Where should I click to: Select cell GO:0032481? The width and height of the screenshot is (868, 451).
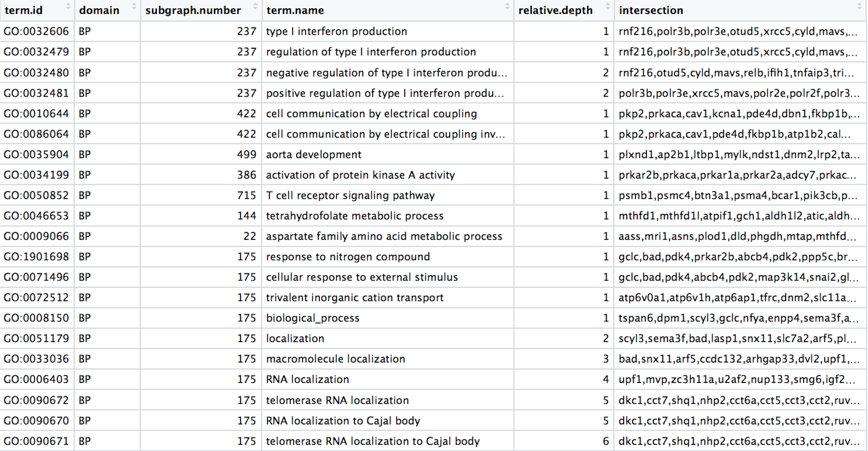[x=37, y=93]
